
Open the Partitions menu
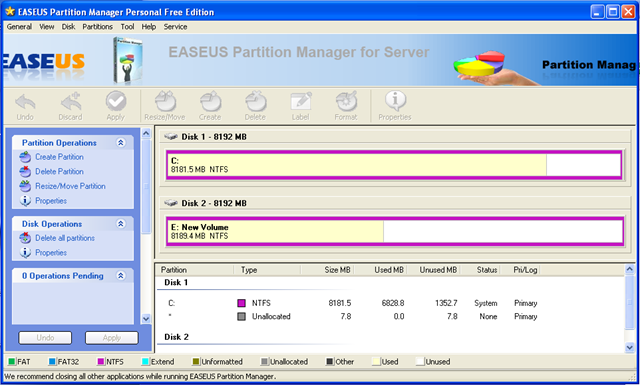[x=98, y=27]
